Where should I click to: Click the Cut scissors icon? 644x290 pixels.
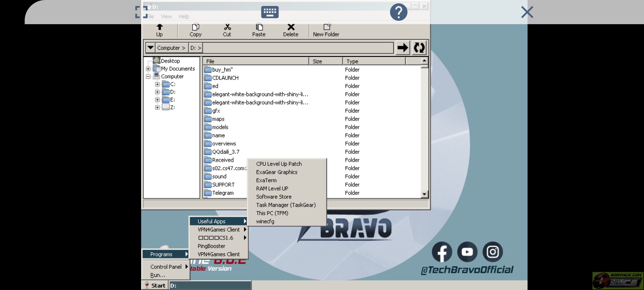(227, 27)
